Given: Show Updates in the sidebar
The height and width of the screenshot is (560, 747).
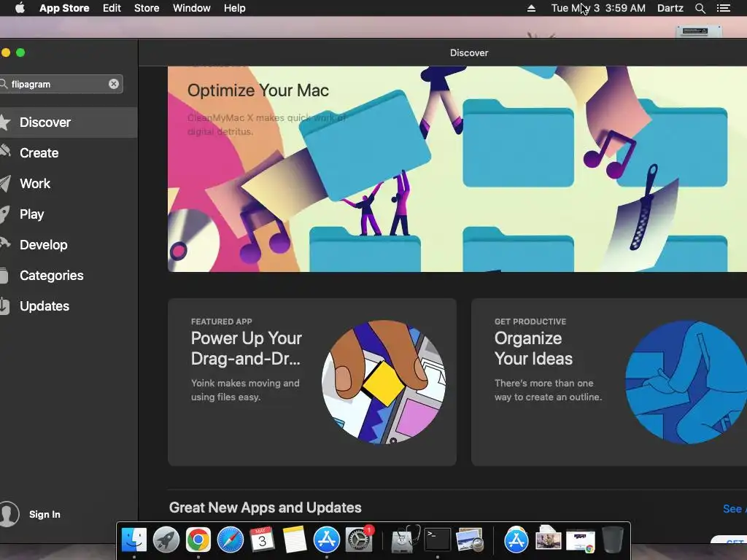Looking at the screenshot, I should 69,306.
